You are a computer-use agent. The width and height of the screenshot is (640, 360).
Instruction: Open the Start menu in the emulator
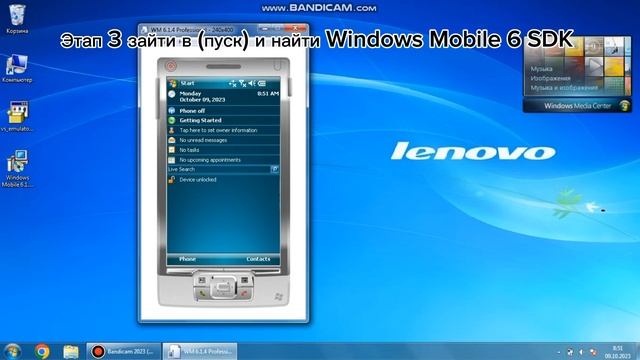(x=182, y=83)
